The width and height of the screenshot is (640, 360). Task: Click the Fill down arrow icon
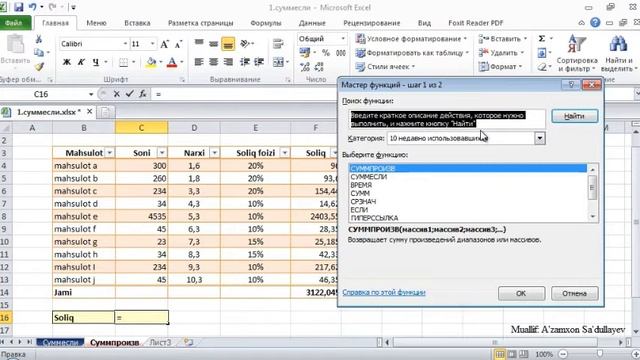[542, 53]
